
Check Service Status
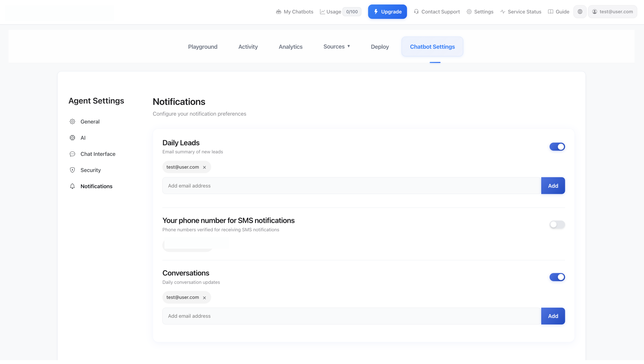[520, 11]
